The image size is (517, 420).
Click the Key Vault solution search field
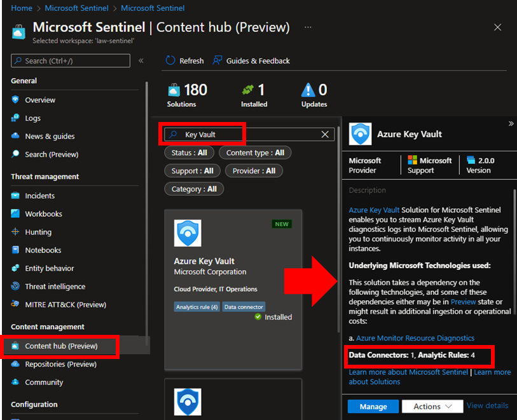[x=249, y=135]
